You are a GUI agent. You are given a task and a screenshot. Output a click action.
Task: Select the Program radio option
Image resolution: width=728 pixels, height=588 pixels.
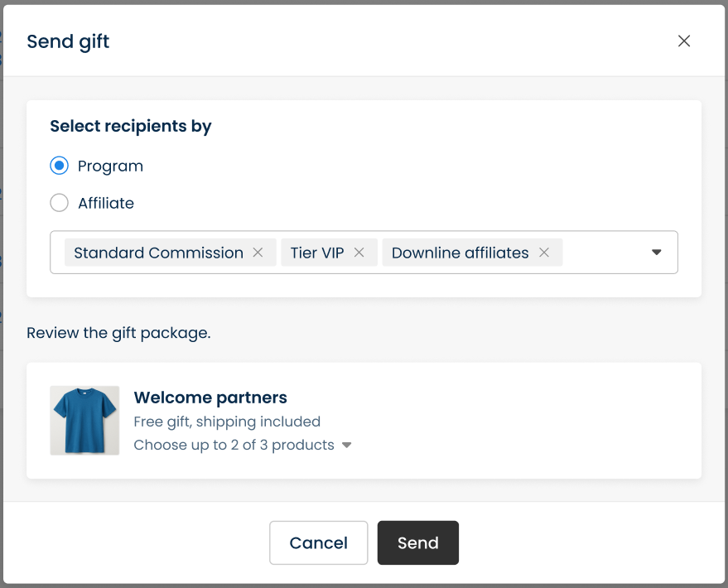[x=59, y=166]
